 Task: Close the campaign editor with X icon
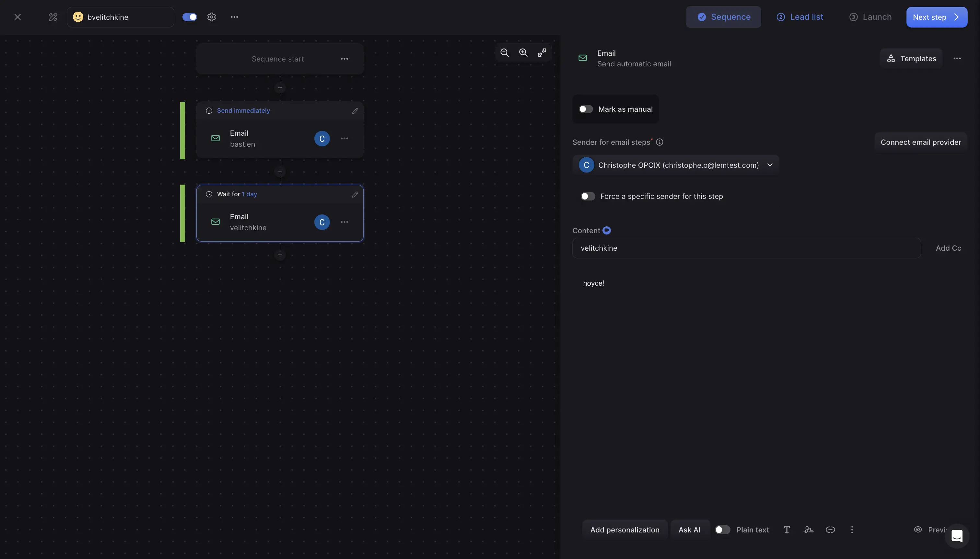(x=17, y=17)
